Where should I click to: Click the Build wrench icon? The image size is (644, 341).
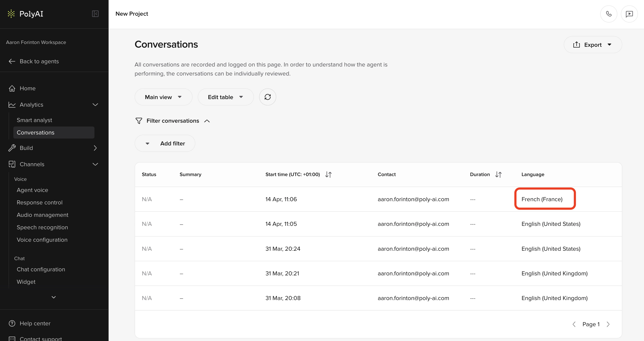tap(12, 148)
